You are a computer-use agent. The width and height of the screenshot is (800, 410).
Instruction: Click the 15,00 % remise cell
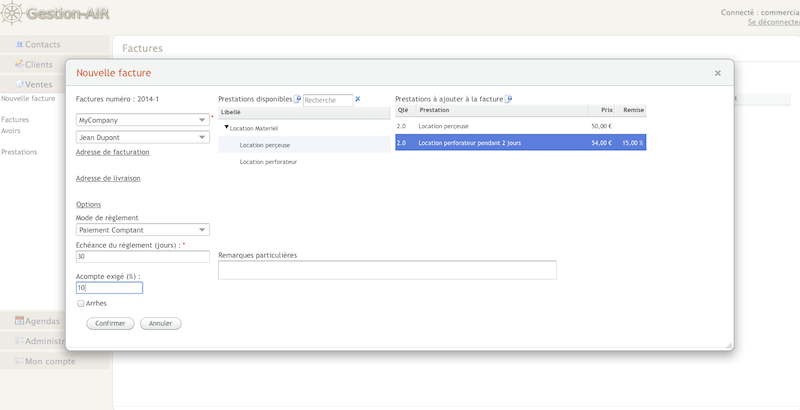pyautogui.click(x=633, y=143)
